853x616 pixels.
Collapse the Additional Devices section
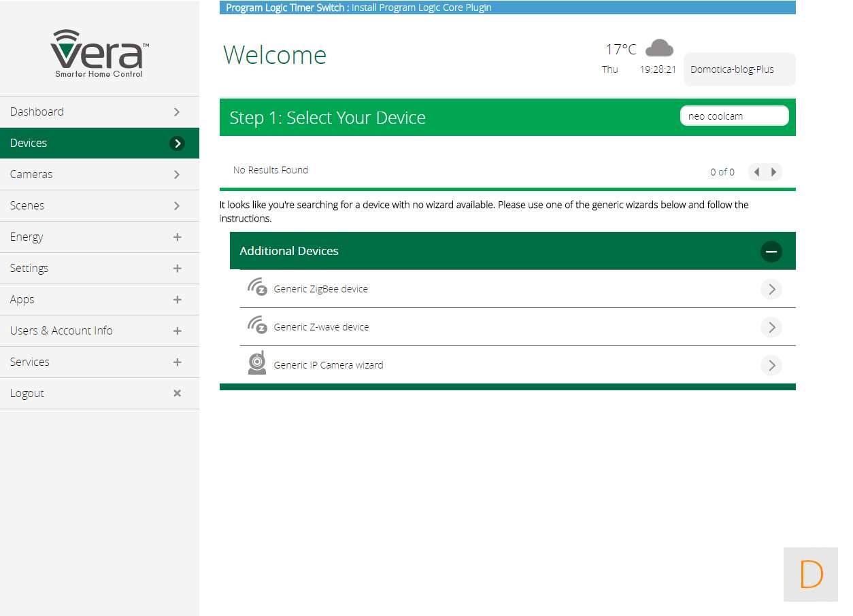pos(771,252)
